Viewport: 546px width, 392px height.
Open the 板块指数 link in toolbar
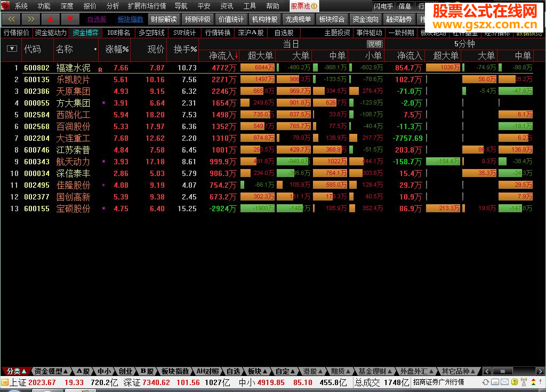point(130,20)
